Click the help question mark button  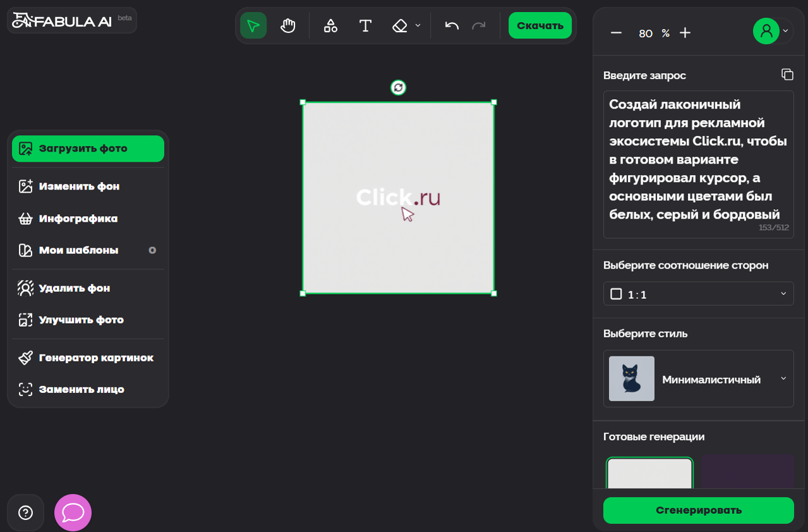(x=25, y=512)
